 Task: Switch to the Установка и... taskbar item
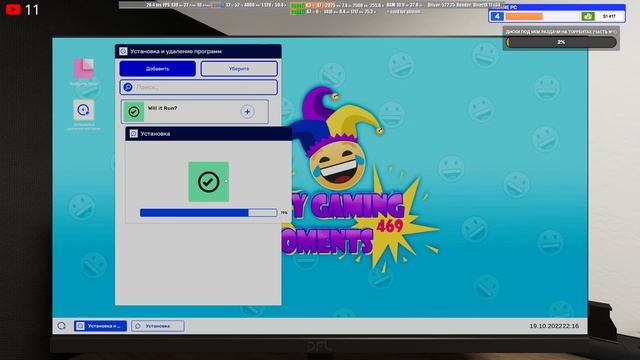tap(100, 326)
